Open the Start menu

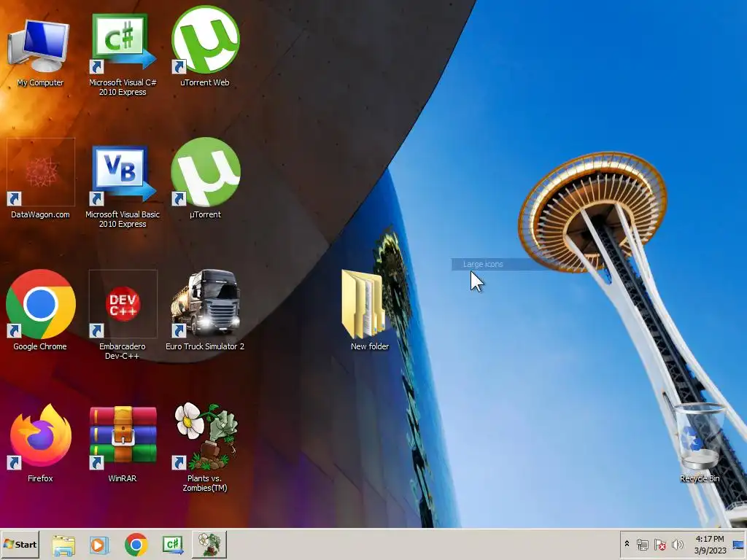20,544
